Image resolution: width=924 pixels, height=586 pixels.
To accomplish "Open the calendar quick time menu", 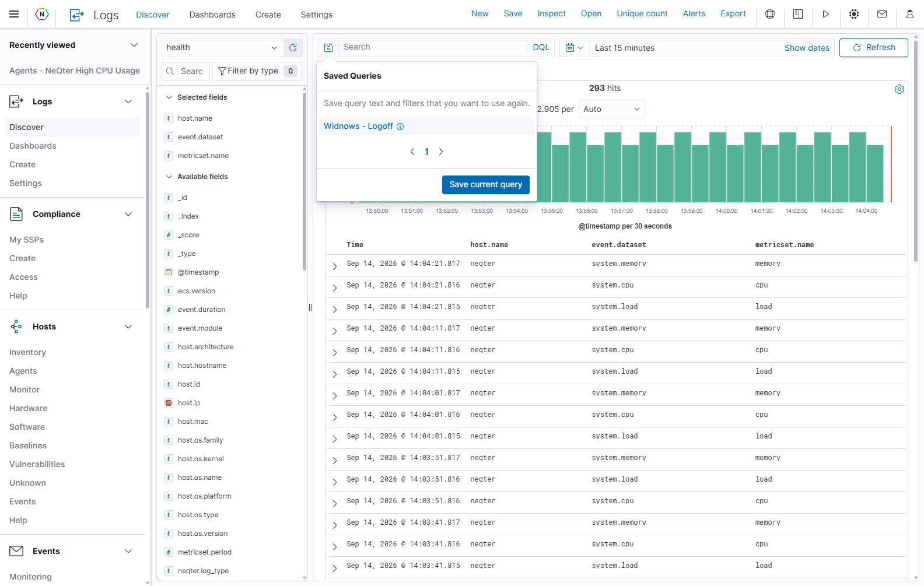I will click(x=574, y=48).
